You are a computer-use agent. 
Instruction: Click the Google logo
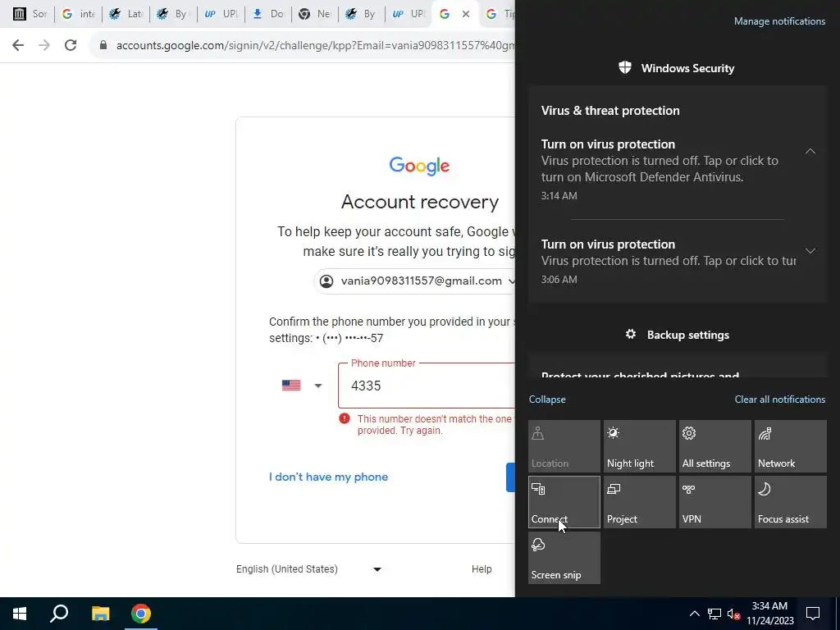pyautogui.click(x=419, y=166)
